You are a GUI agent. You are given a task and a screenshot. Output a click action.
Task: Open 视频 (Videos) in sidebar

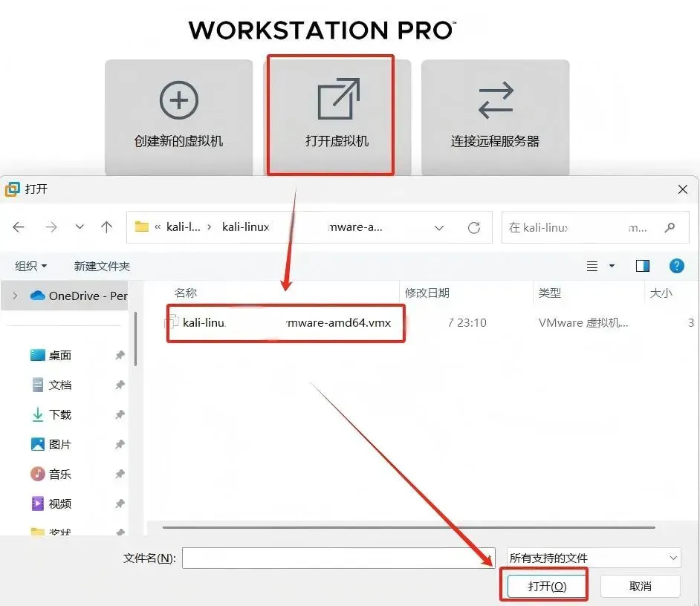60,504
